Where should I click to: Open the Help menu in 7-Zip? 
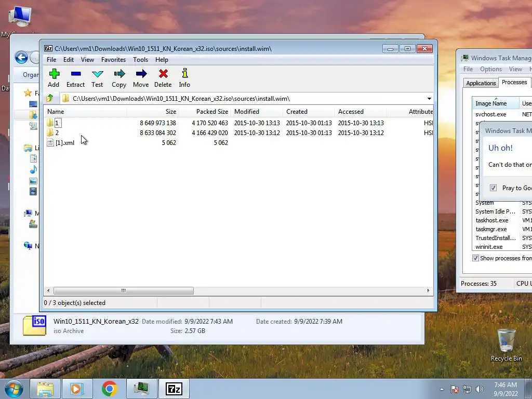pyautogui.click(x=162, y=60)
